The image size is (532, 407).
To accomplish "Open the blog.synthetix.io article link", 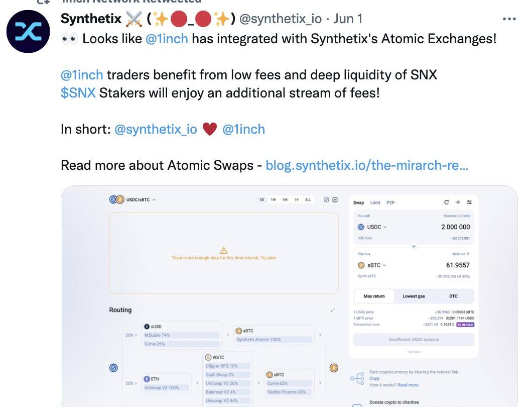I will (367, 165).
